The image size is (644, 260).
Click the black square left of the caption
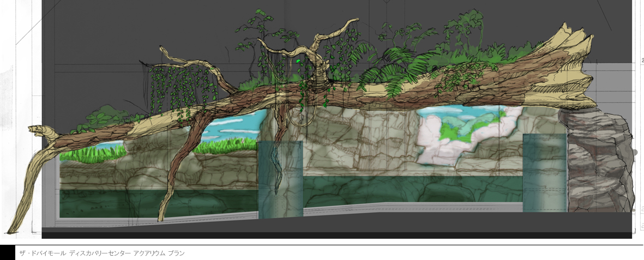coord(8,253)
